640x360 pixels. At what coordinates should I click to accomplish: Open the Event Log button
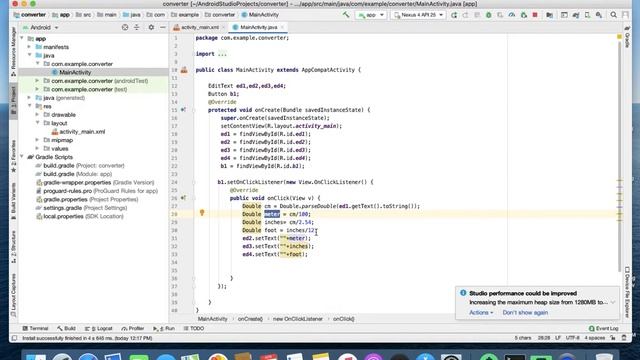(604, 328)
